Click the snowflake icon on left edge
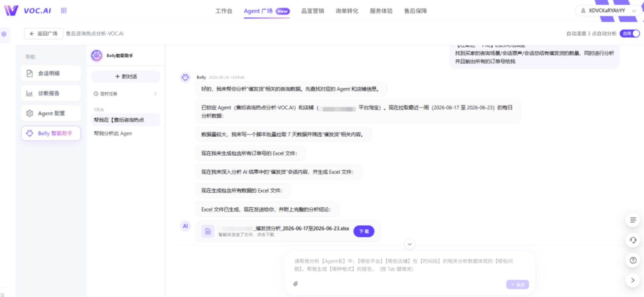 point(4,34)
